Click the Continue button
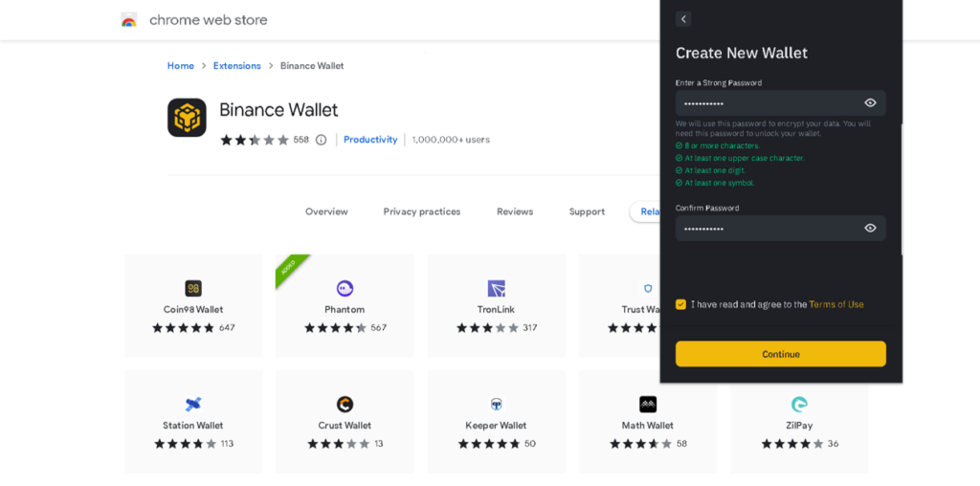This screenshot has height=486, width=980. coord(781,354)
